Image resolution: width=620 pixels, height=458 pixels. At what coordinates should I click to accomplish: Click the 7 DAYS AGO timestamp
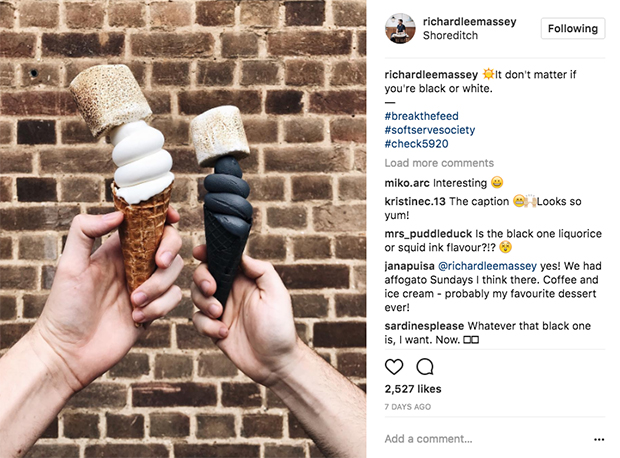[x=408, y=407]
